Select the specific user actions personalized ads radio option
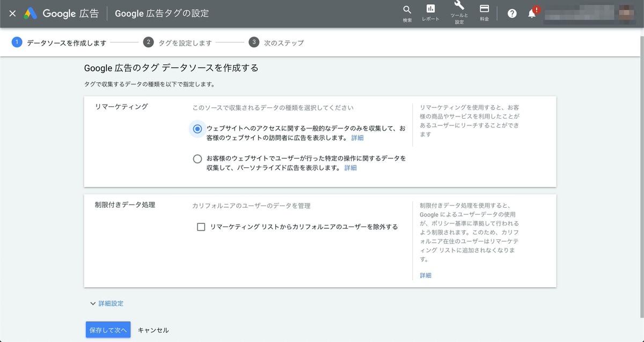The image size is (644, 342). coord(197,159)
